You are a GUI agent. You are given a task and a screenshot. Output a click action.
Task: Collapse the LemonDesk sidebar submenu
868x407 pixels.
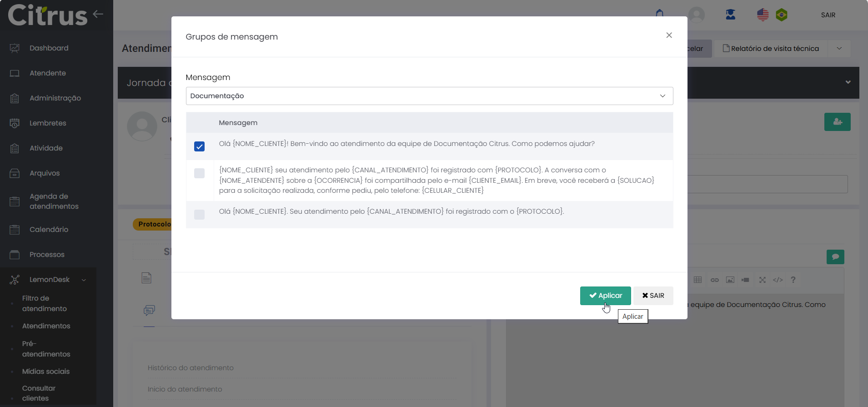coord(84,280)
